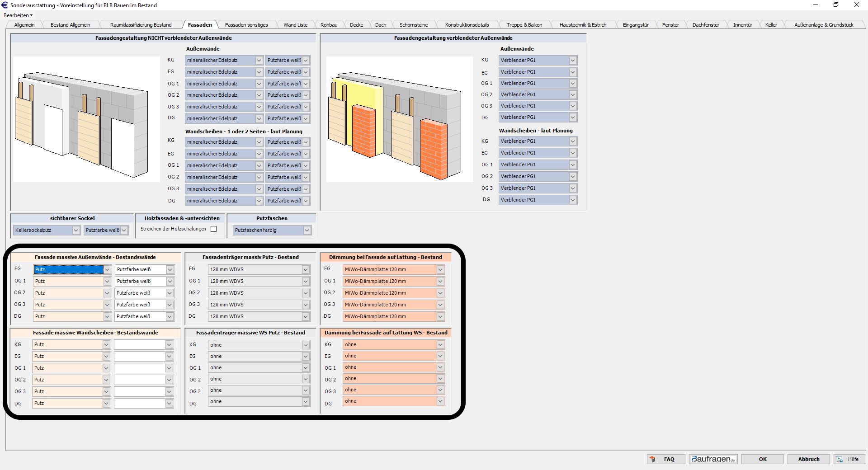Open the FAQ button with cube icon
Screen dimensions: 868x470
click(x=665, y=459)
